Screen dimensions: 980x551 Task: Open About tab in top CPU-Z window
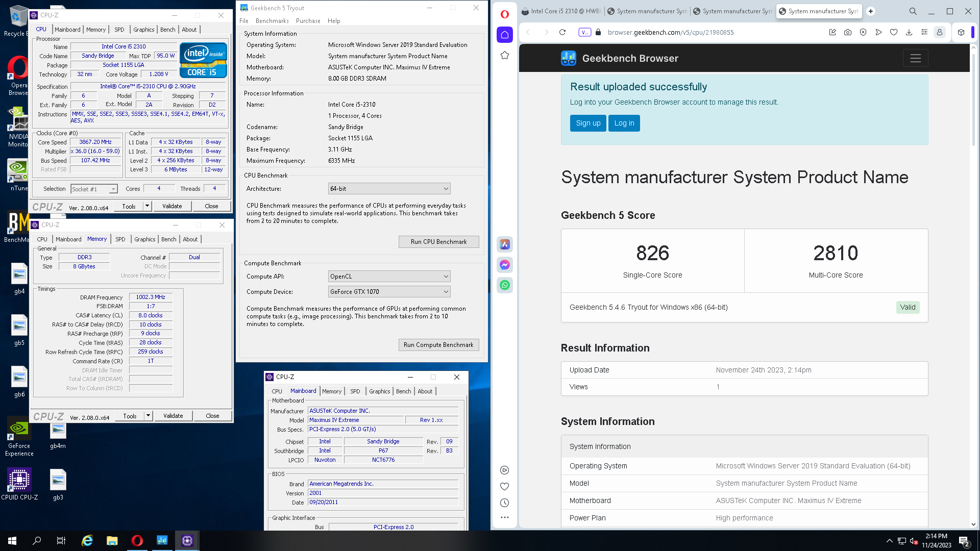click(189, 30)
